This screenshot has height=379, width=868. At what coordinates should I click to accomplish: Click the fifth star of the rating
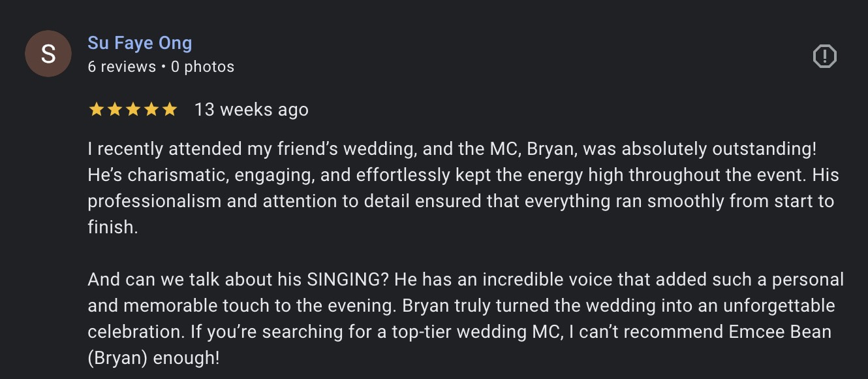[x=169, y=110]
